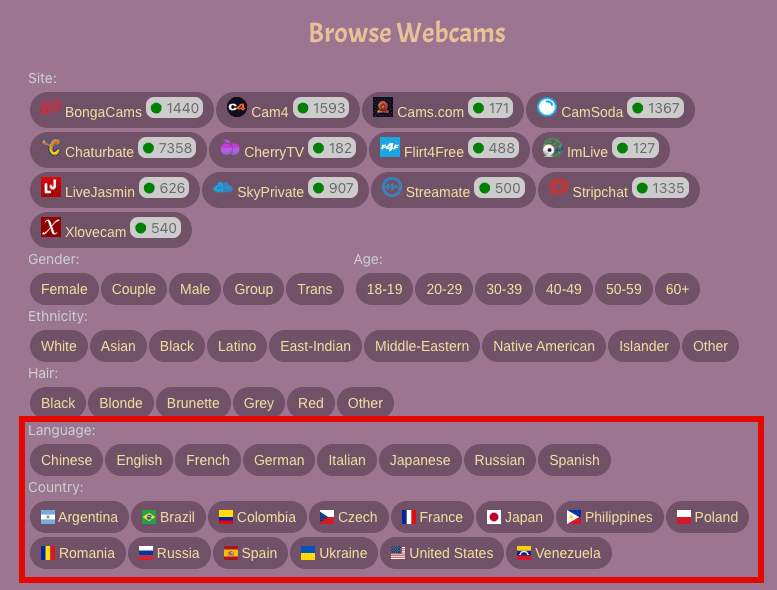Filter by English language
This screenshot has height=590, width=777.
[139, 460]
